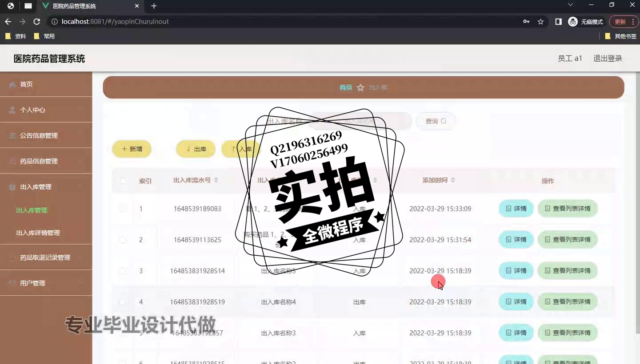Screen dimensions: 640x364
Task: Check the row 2 checkbox
Action: (123, 240)
